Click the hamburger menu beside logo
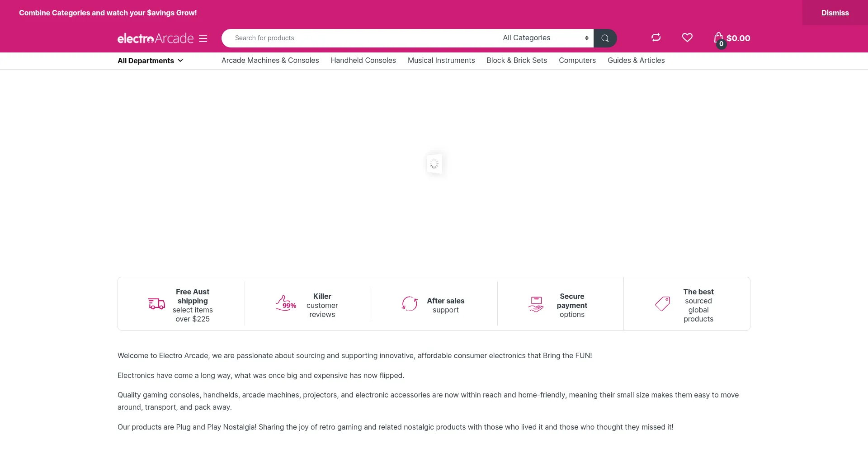This screenshot has height=449, width=868. point(203,39)
